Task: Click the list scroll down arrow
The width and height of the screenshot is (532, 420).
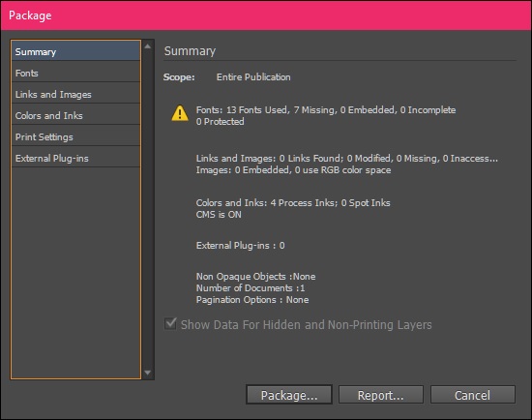Action: click(x=148, y=373)
